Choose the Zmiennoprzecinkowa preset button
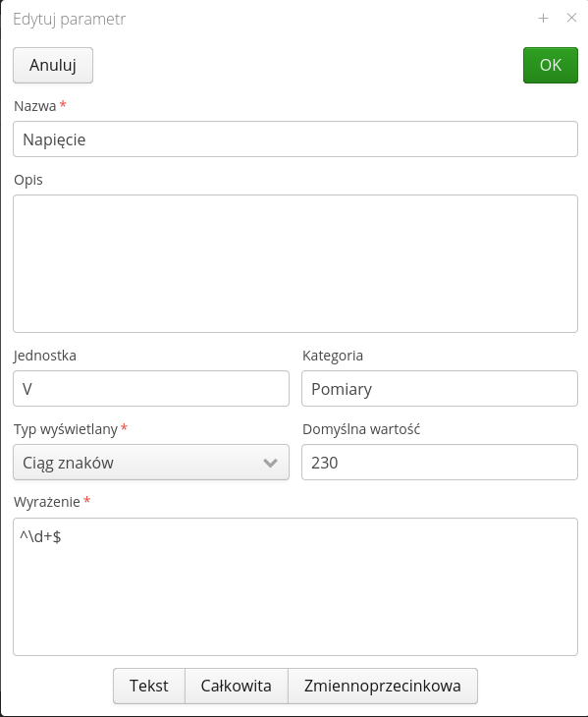The width and height of the screenshot is (588, 717). (x=383, y=686)
